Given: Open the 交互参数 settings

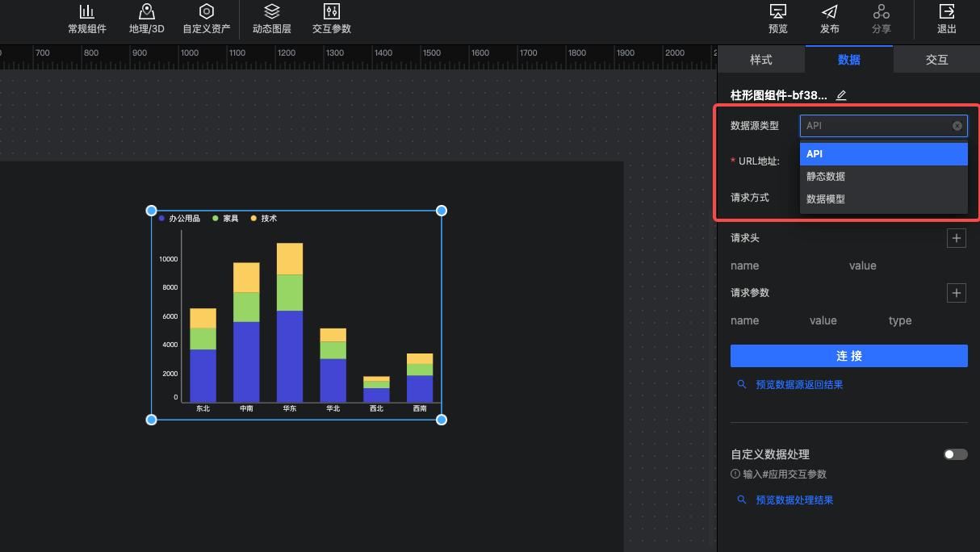Looking at the screenshot, I should 332,19.
